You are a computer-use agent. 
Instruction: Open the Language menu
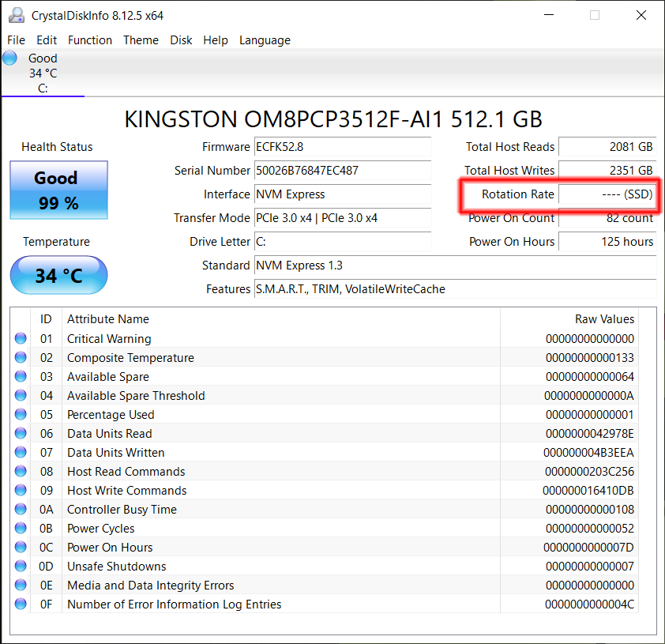point(265,40)
